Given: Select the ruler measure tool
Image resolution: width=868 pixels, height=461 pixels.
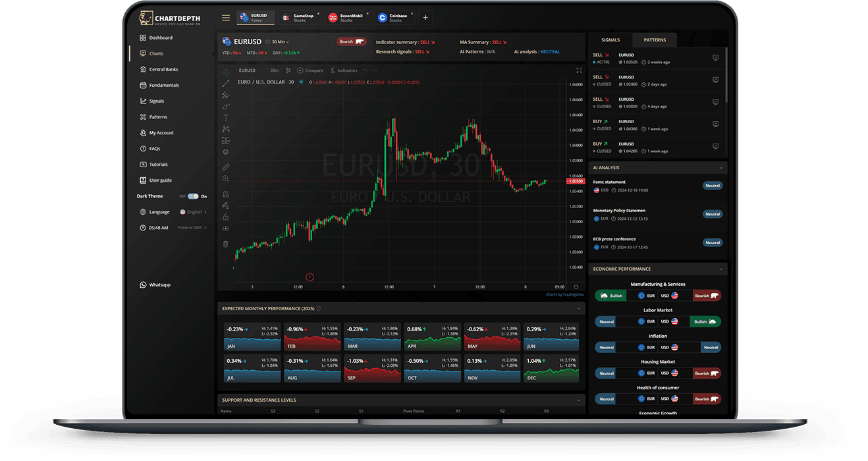Looking at the screenshot, I should coord(226,167).
